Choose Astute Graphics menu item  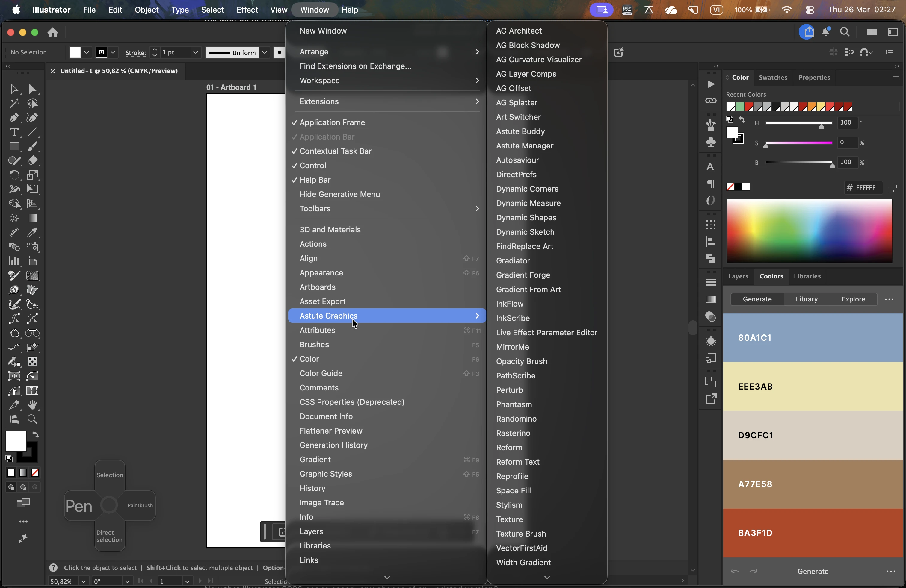click(387, 316)
